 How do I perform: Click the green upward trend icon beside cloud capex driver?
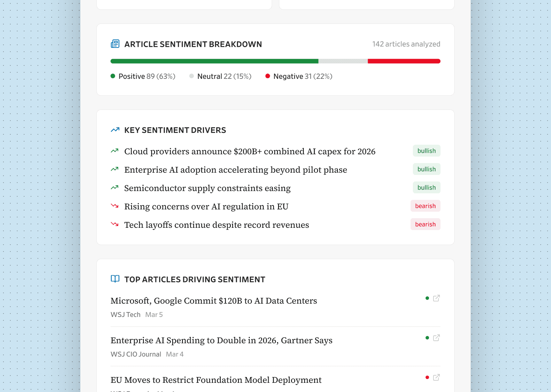(114, 150)
